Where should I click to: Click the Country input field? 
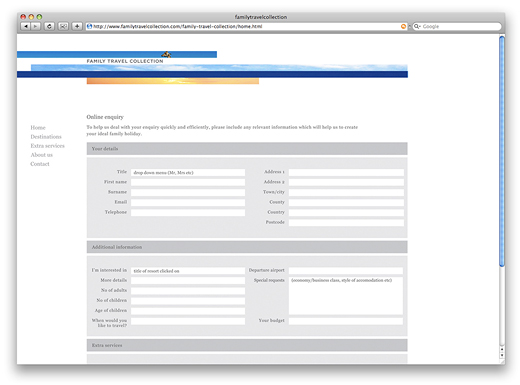pos(346,212)
